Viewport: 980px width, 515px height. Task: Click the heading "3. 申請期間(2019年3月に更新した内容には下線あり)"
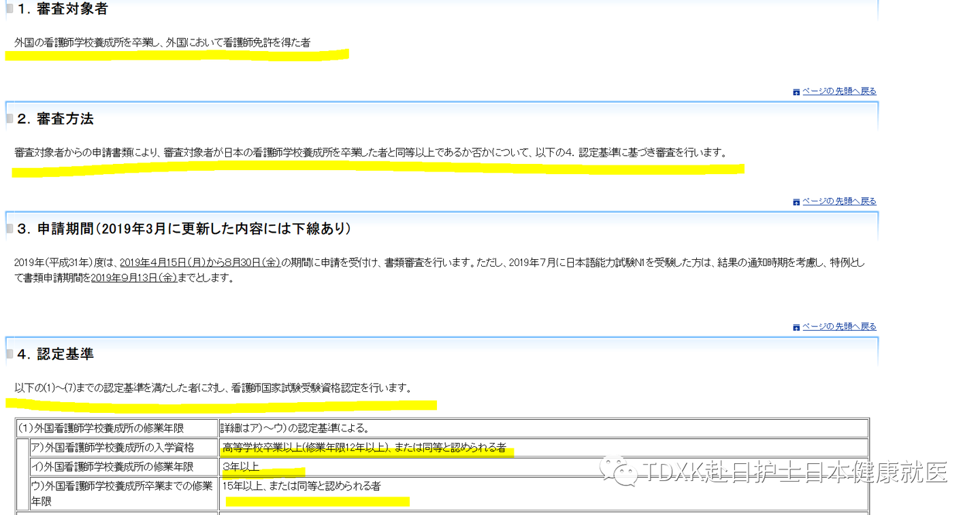(184, 229)
